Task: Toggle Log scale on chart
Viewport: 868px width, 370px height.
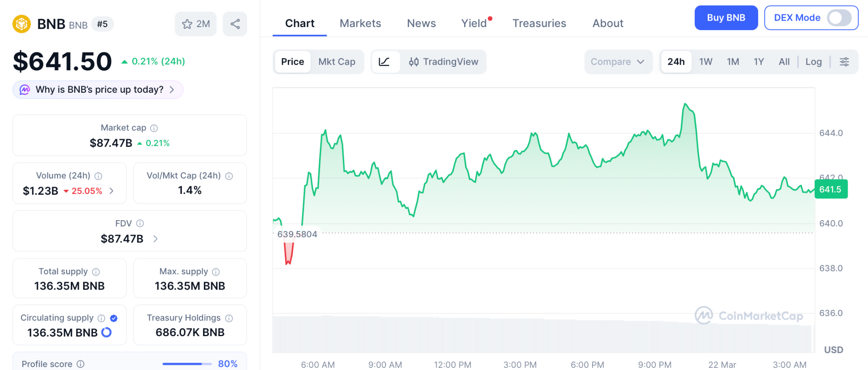Action: 813,62
